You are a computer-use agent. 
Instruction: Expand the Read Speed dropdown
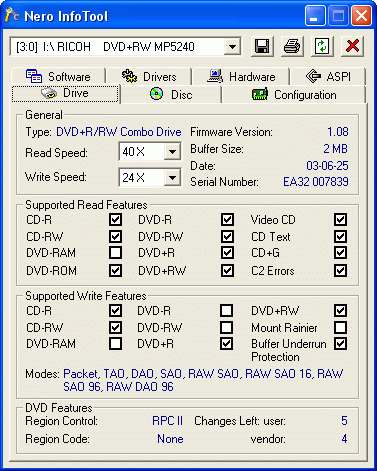(172, 152)
